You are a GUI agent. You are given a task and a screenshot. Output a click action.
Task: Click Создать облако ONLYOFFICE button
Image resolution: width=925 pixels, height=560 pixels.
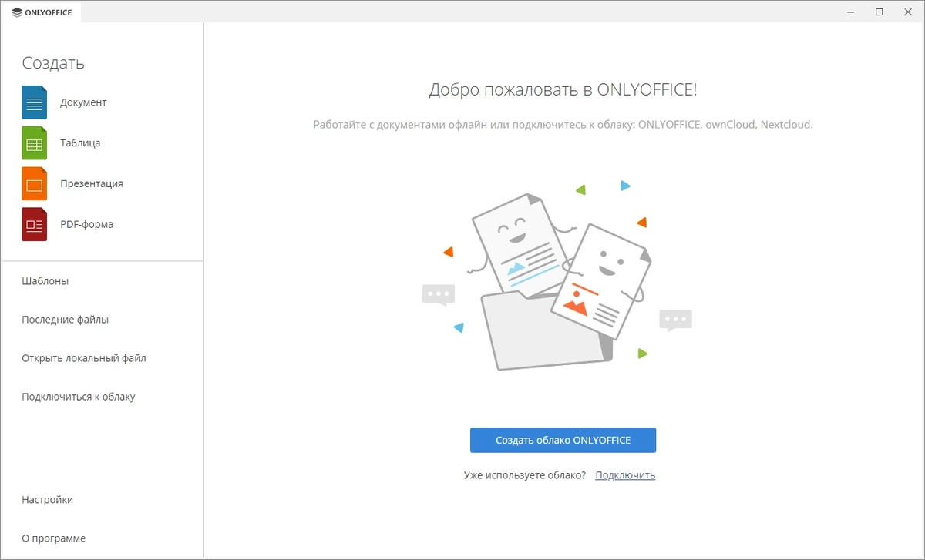563,440
